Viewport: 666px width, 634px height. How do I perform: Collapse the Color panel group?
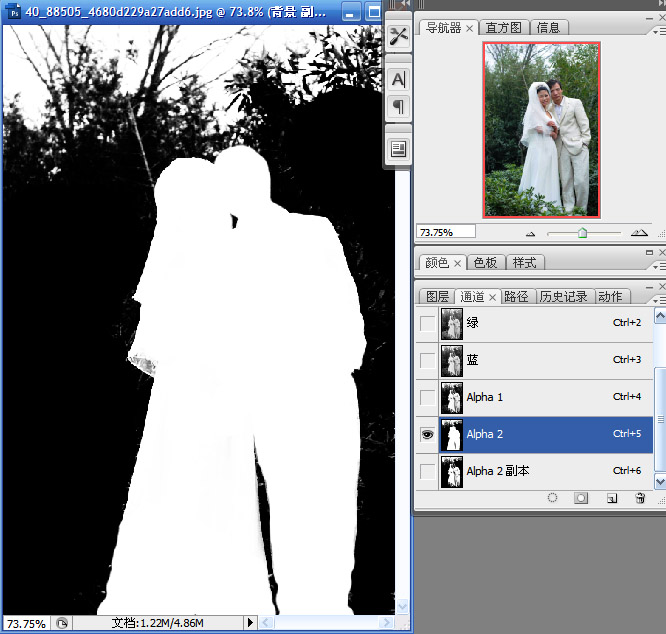click(649, 253)
